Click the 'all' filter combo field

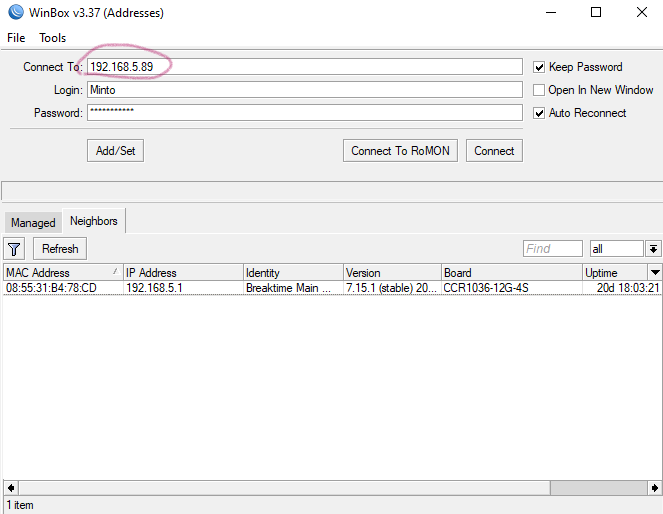[616, 249]
